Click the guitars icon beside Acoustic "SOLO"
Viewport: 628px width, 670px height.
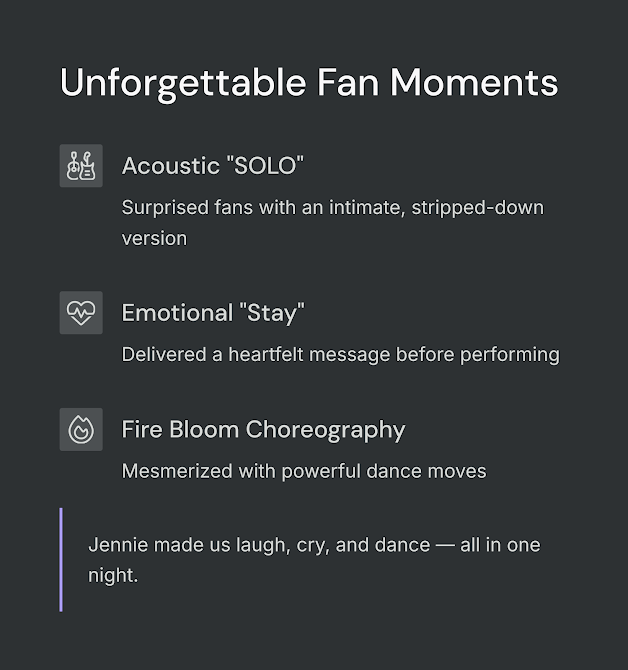point(81,166)
